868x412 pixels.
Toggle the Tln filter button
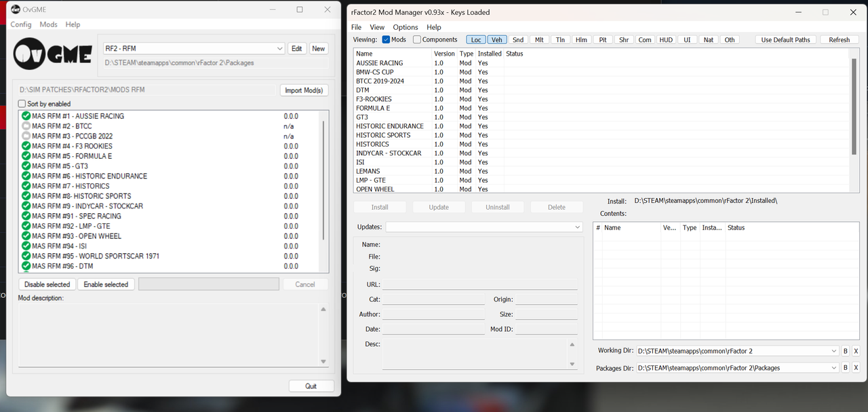tap(560, 40)
